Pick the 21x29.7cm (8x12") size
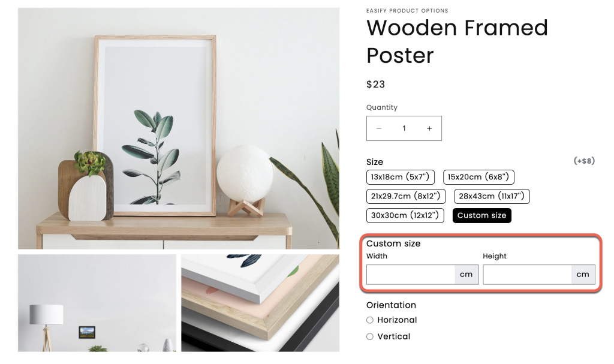 tap(406, 196)
